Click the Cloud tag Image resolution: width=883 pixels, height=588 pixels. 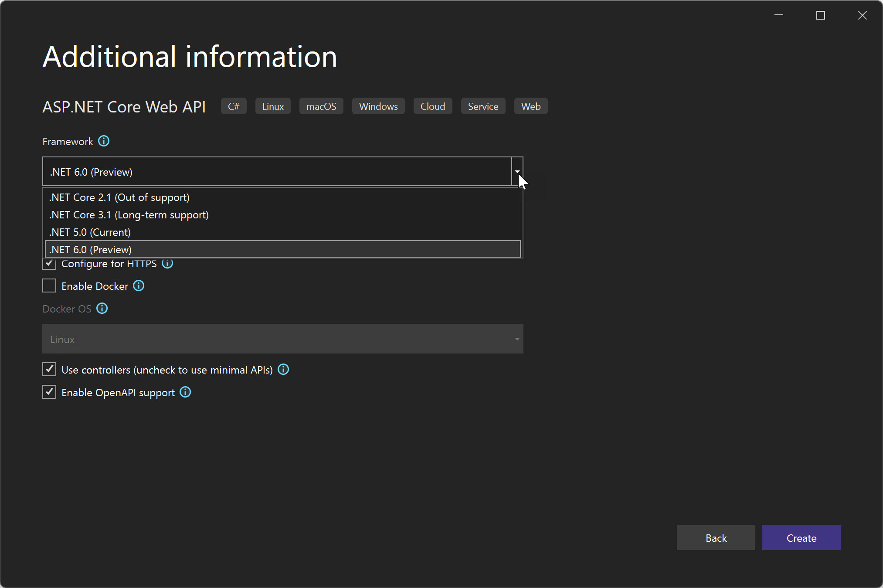433,106
